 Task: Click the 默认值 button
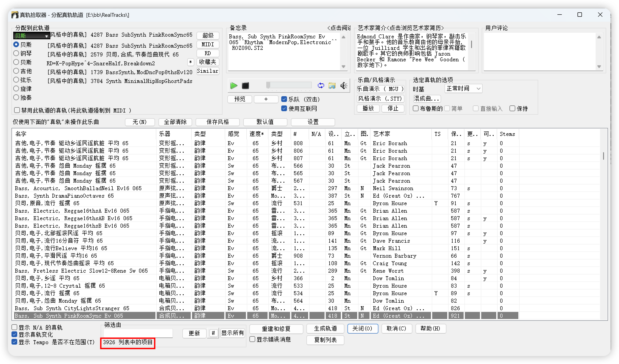pyautogui.click(x=265, y=122)
